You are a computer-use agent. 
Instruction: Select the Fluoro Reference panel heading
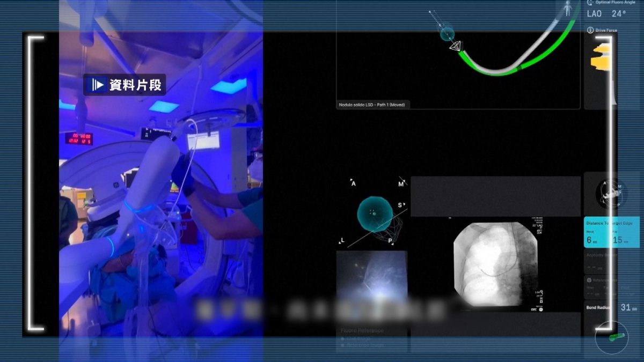363,330
